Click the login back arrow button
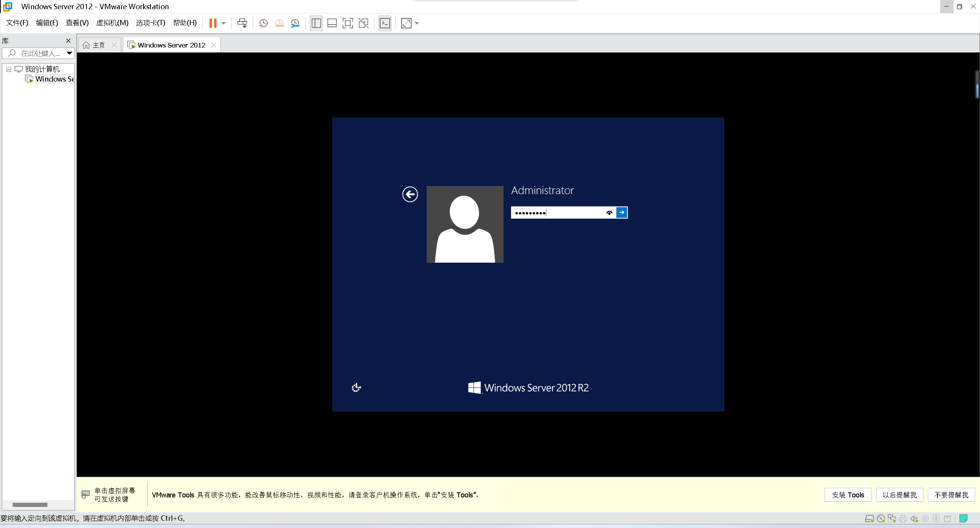The image size is (980, 528). [410, 195]
